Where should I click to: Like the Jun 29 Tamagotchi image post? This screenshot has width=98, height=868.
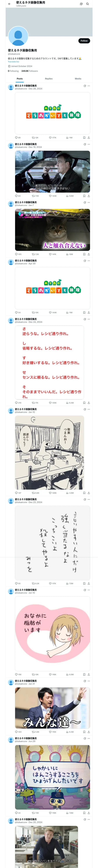(52, 813)
